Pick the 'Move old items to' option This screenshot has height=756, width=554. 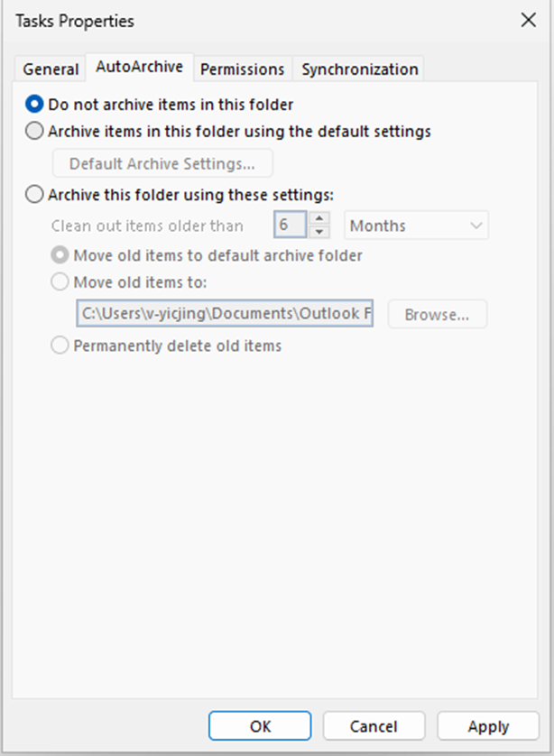click(x=60, y=281)
